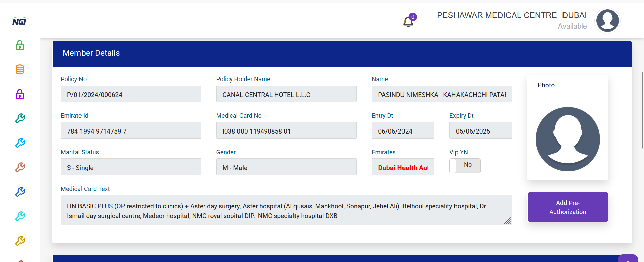Click the scroll-to-top purple button
The image size is (644, 262).
(628, 259)
